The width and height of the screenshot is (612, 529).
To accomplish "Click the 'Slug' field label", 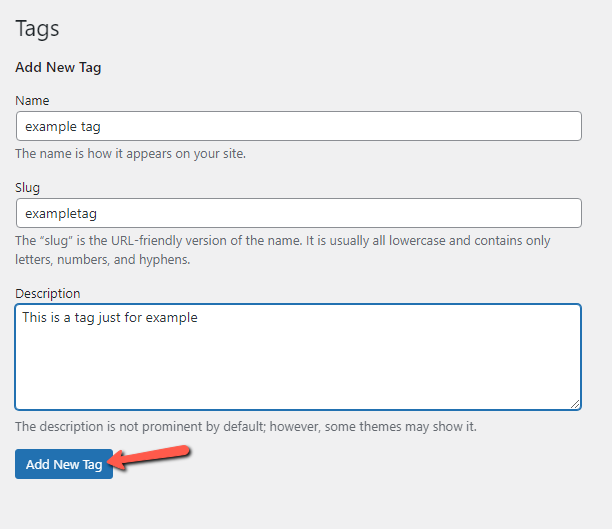I will [27, 188].
